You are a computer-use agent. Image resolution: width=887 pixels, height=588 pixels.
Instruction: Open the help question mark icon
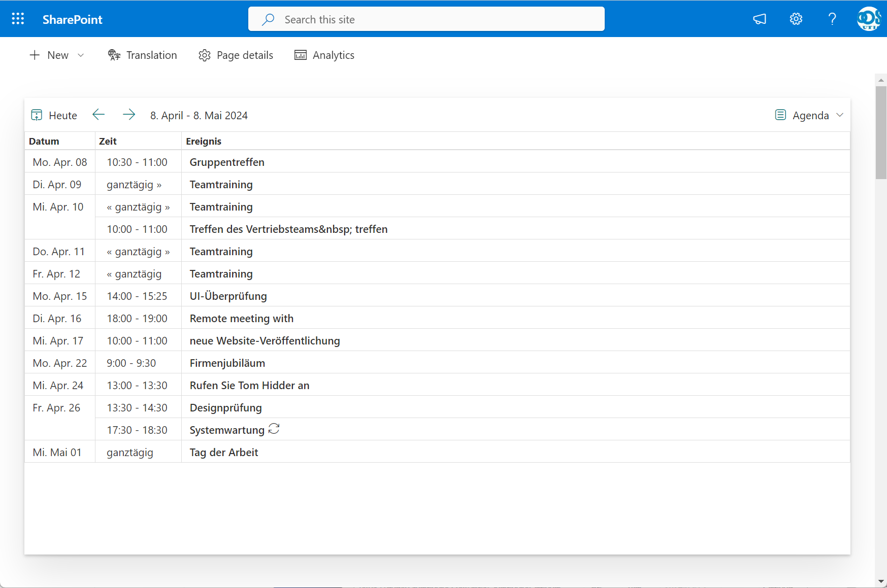[832, 19]
